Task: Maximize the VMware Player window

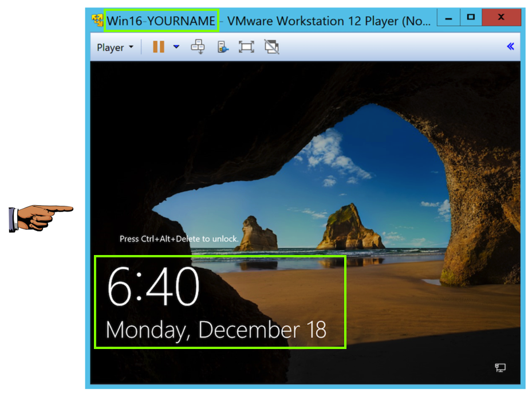Action: click(471, 18)
